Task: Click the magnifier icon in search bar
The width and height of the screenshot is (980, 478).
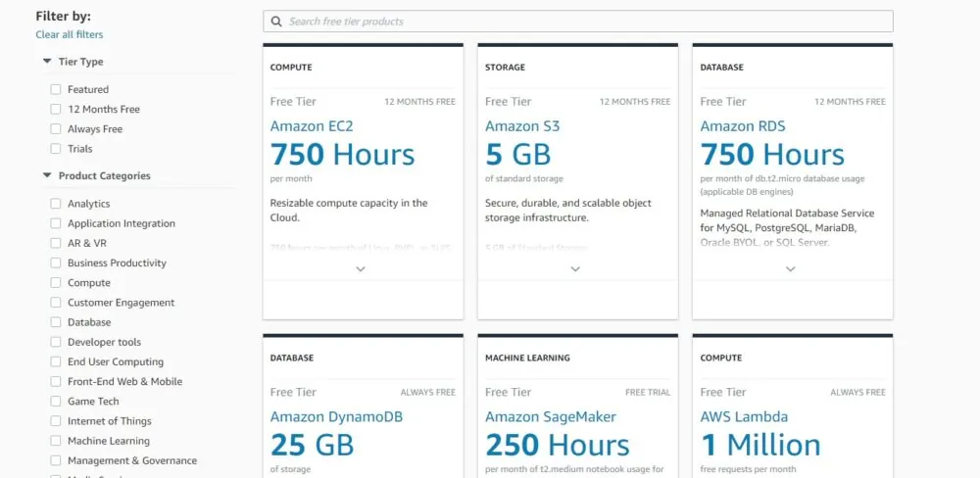Action: click(x=276, y=22)
